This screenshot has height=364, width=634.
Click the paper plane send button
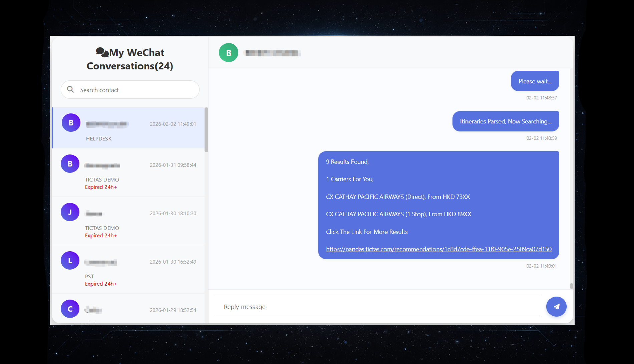[x=556, y=307]
